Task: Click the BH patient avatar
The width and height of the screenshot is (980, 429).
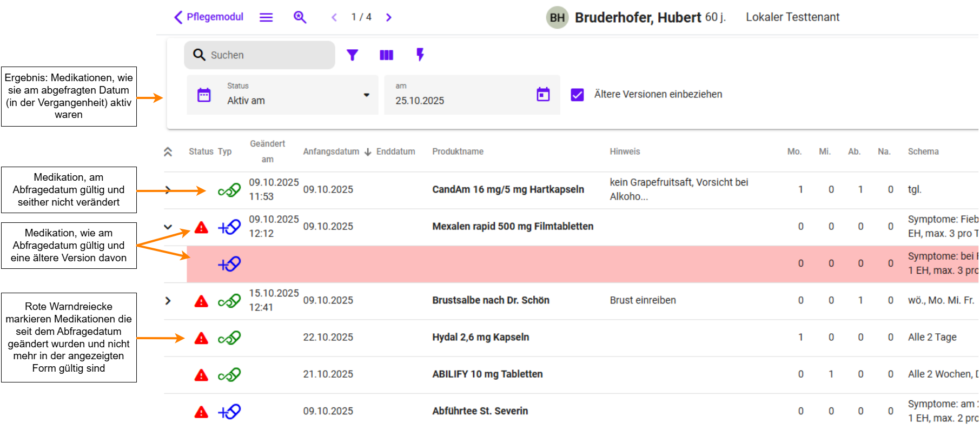Action: click(x=557, y=18)
